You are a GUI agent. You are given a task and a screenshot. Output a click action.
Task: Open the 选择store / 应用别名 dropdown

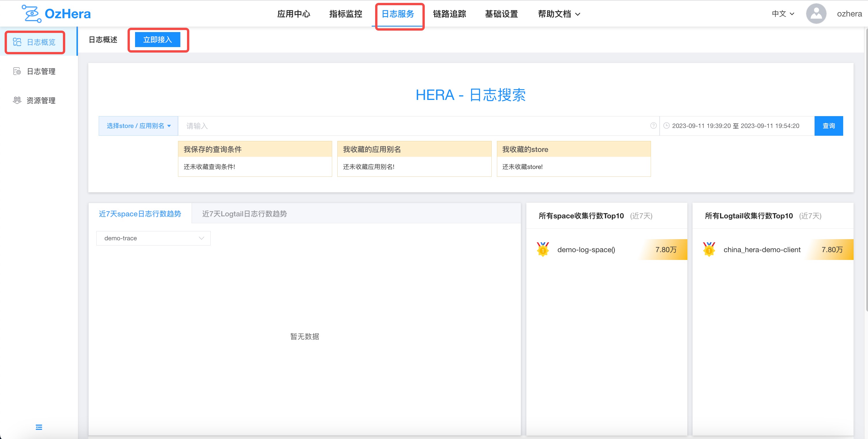coord(139,126)
